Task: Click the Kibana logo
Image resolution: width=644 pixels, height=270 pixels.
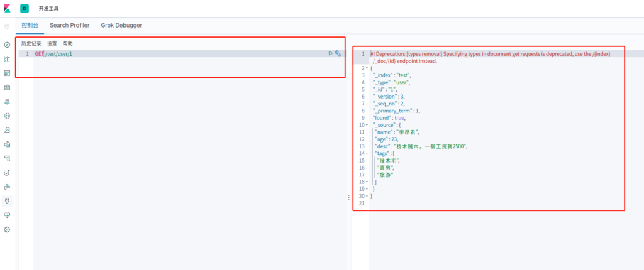Action: 8,9
